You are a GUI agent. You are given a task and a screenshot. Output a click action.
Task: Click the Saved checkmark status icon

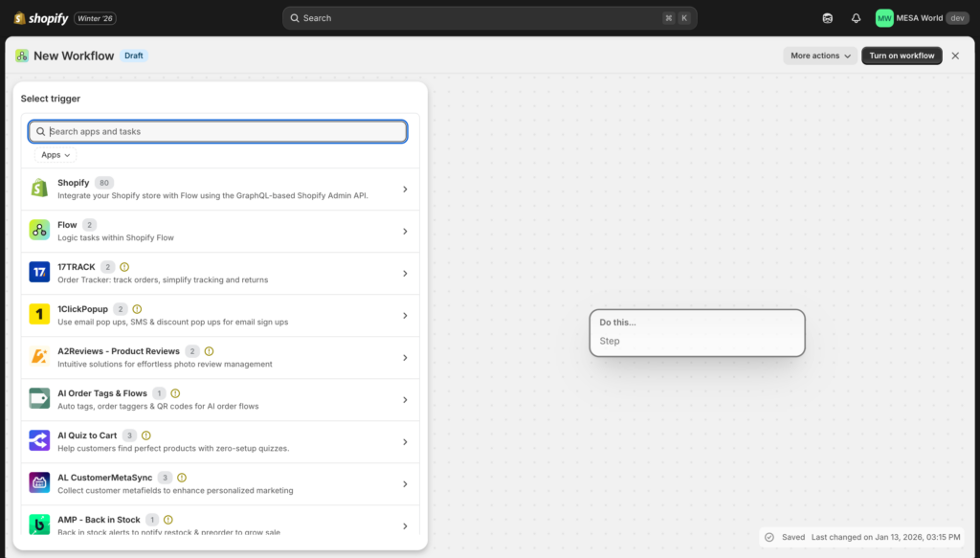[x=769, y=537]
